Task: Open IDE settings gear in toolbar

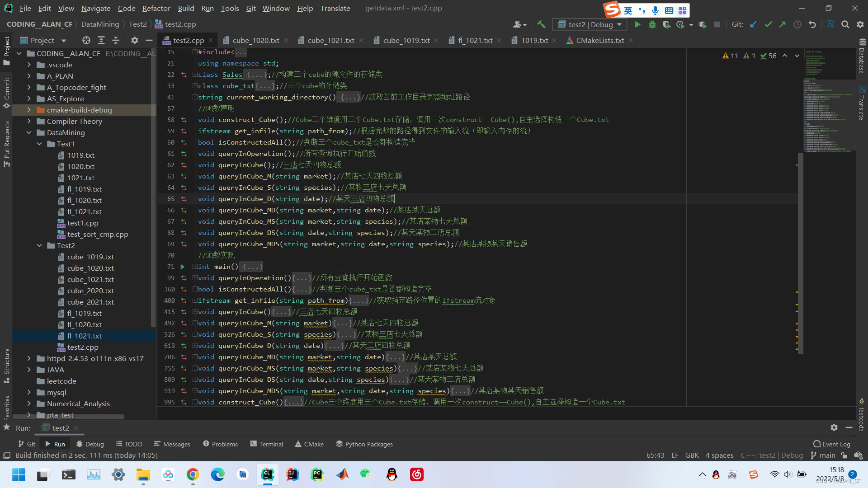Action: point(860,24)
